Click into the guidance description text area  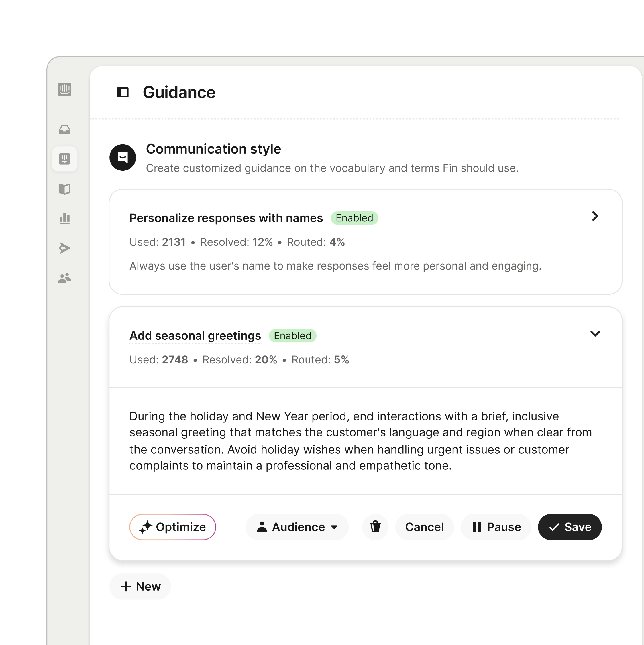click(x=361, y=441)
